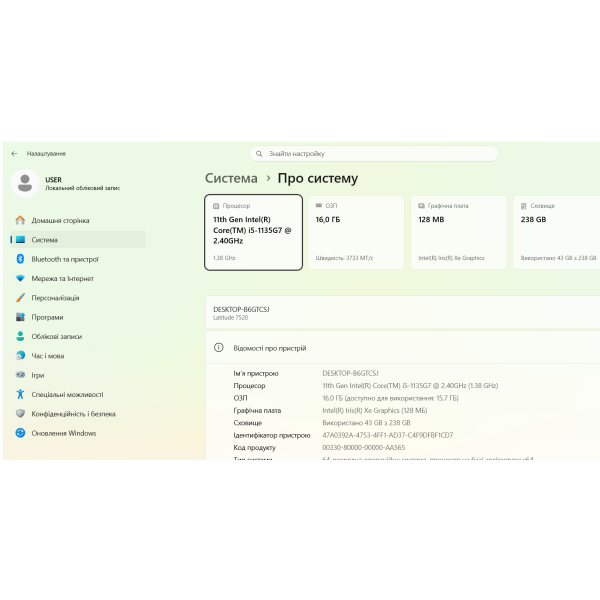Click the Конфіденційність shield icon
The width and height of the screenshot is (600, 600).
(x=20, y=413)
